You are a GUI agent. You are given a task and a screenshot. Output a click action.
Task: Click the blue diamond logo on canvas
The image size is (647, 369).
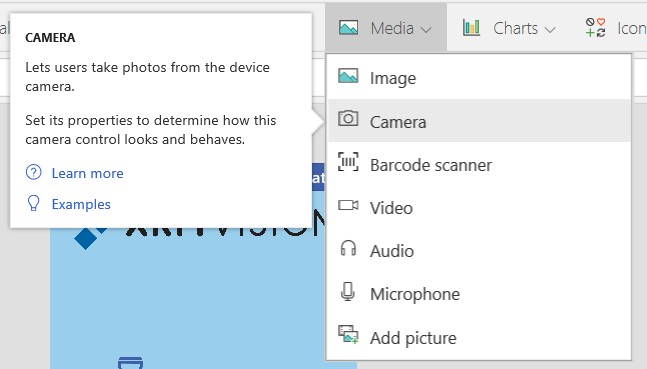88,237
